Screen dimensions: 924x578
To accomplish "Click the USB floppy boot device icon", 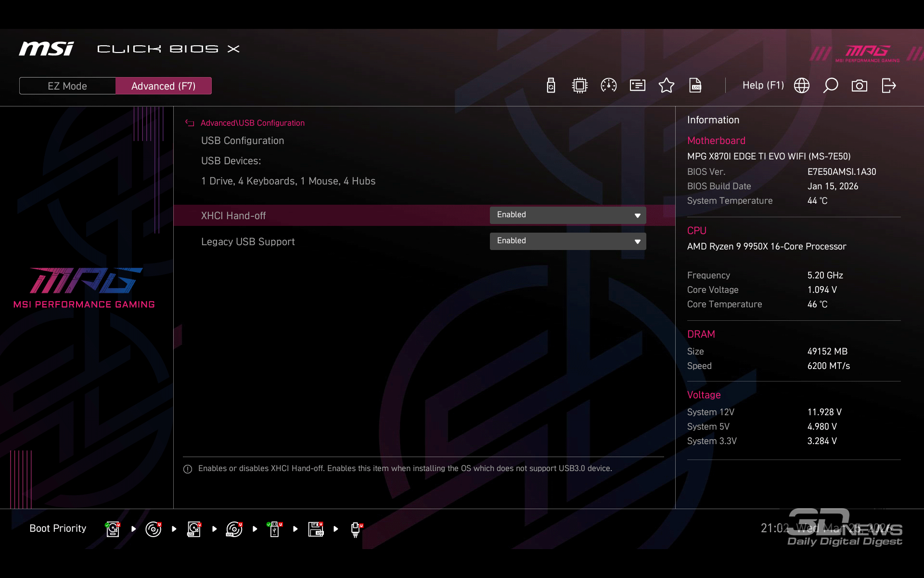I will pyautogui.click(x=316, y=529).
